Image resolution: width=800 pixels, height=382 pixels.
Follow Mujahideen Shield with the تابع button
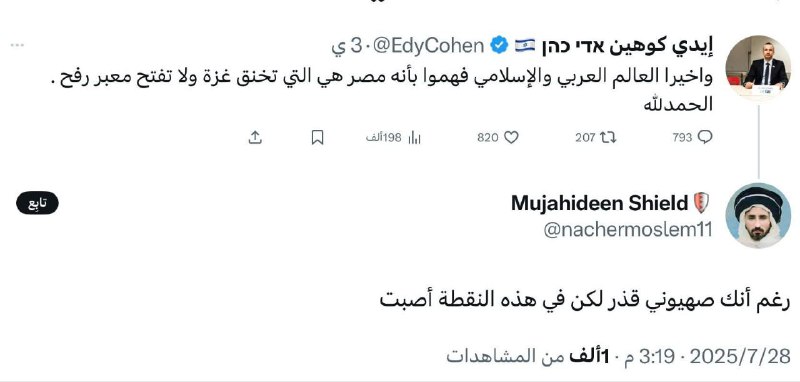37,203
